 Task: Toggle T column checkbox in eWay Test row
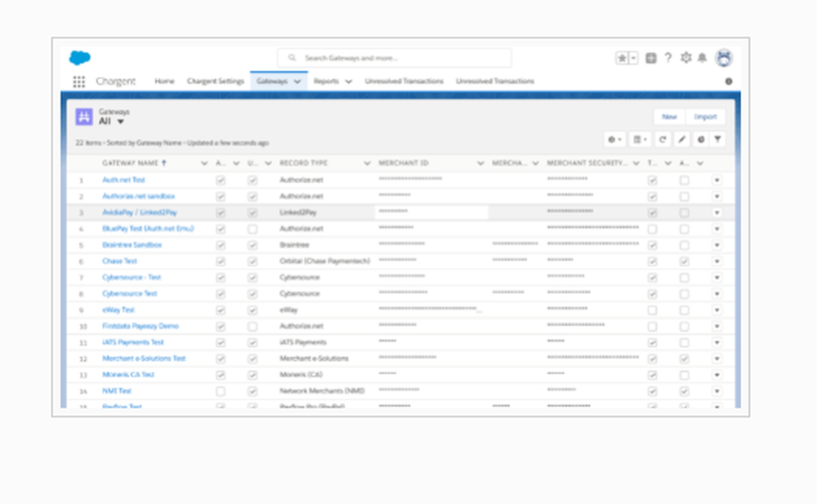pos(652,310)
